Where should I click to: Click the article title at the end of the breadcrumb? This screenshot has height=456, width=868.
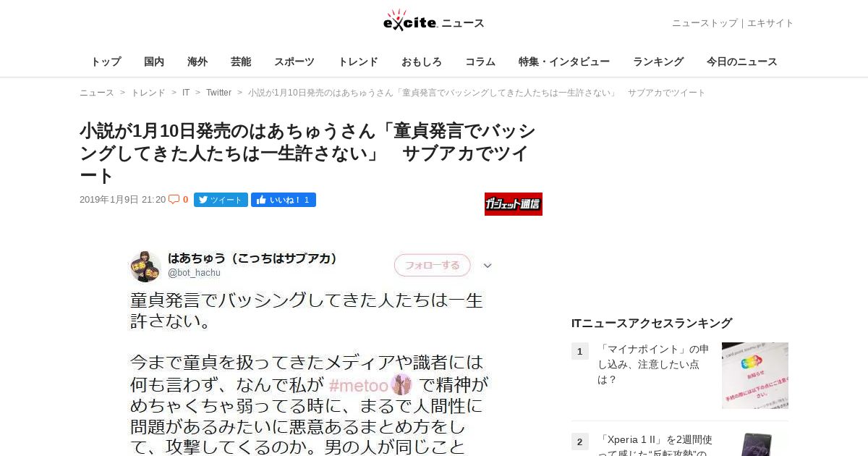pos(477,93)
